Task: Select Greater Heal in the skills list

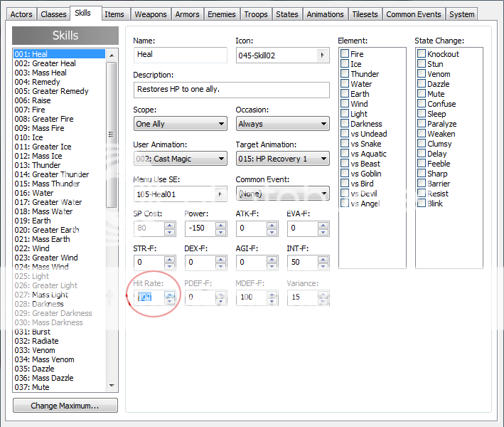Action: tap(45, 63)
